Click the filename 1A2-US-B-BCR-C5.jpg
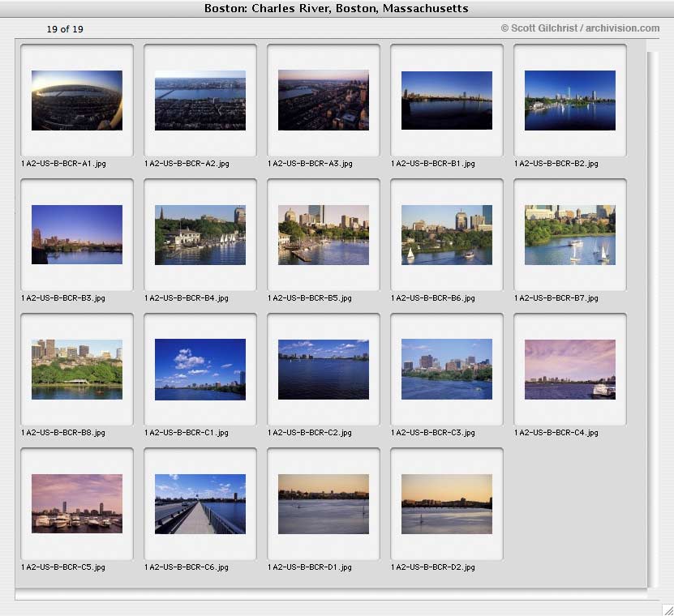The height and width of the screenshot is (616, 674). 63,567
